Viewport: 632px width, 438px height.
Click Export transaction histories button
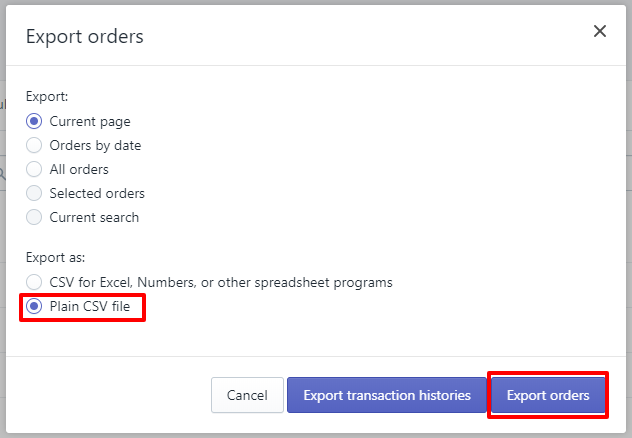[387, 395]
